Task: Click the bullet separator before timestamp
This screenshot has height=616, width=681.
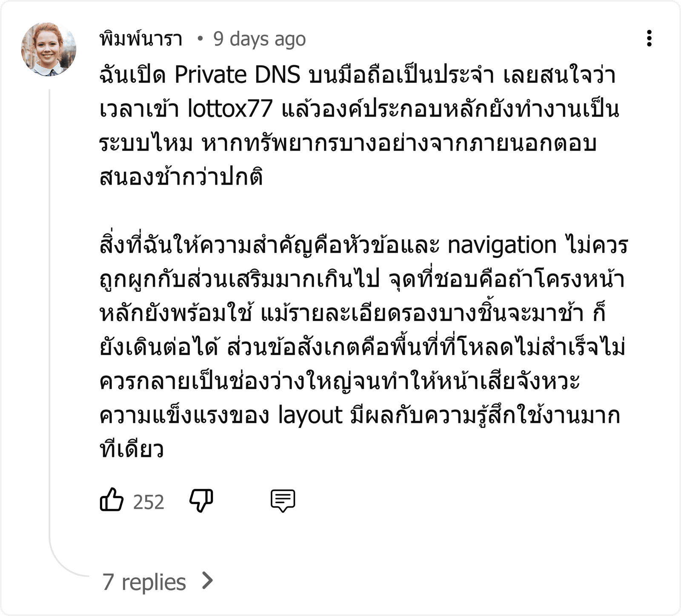Action: (200, 39)
